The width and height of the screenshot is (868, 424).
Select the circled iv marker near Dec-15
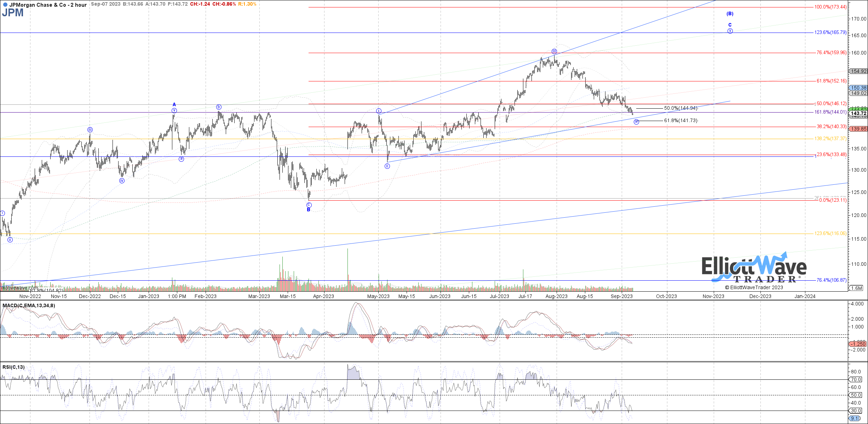pyautogui.click(x=122, y=181)
